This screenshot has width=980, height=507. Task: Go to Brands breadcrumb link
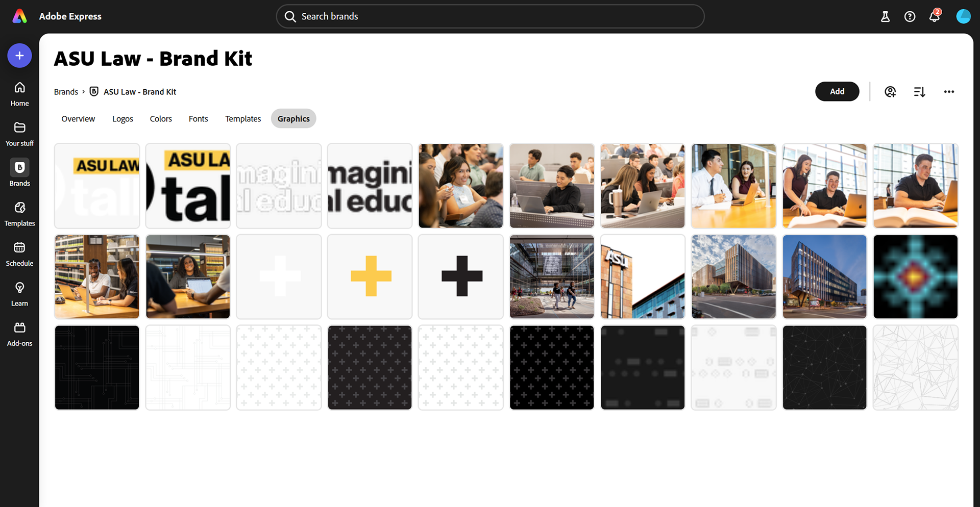point(66,92)
